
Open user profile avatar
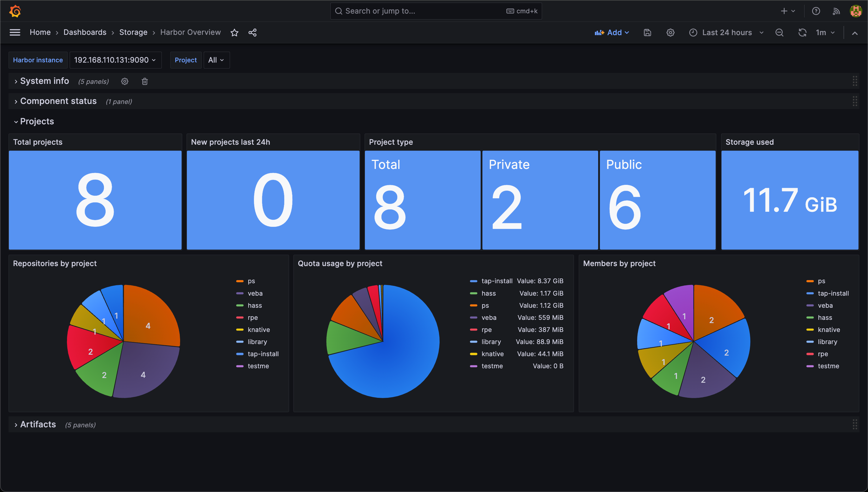[x=856, y=11]
